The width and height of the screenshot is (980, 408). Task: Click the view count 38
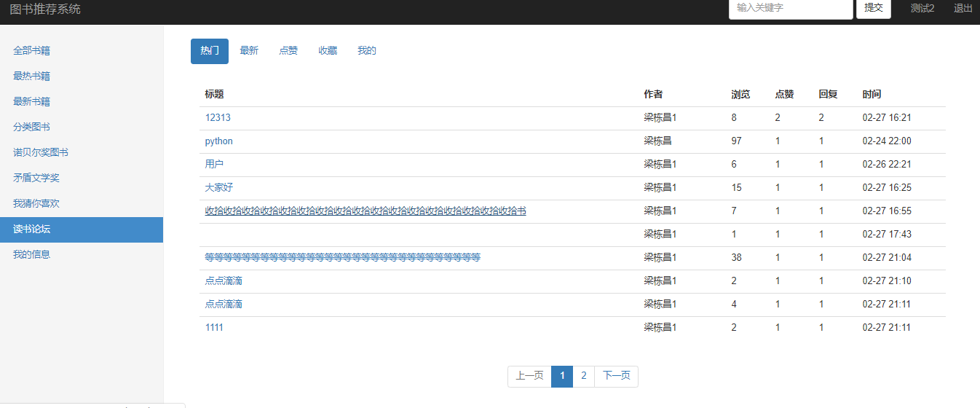click(x=737, y=257)
